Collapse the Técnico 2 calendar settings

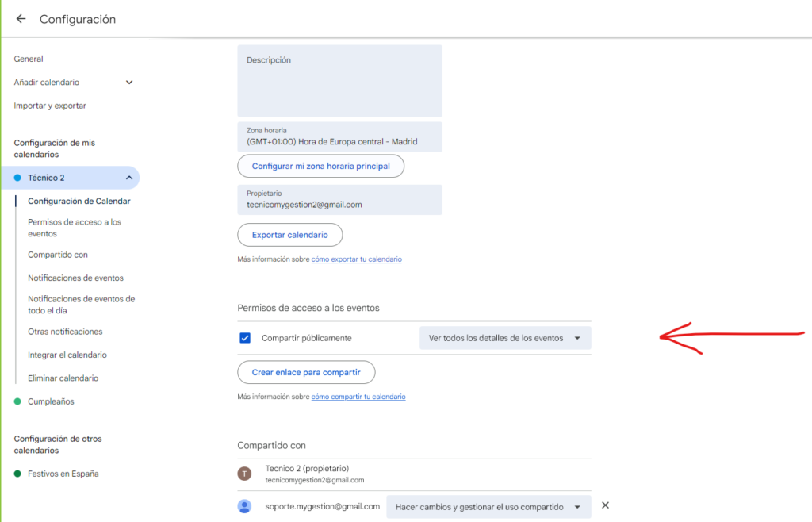pos(129,178)
